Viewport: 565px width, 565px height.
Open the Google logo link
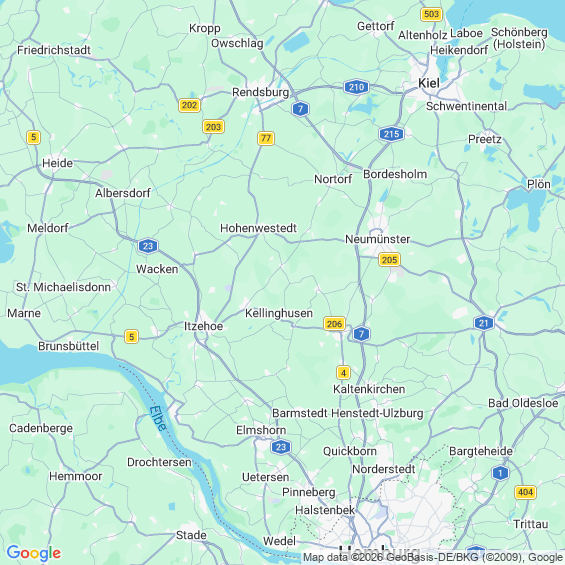(34, 553)
